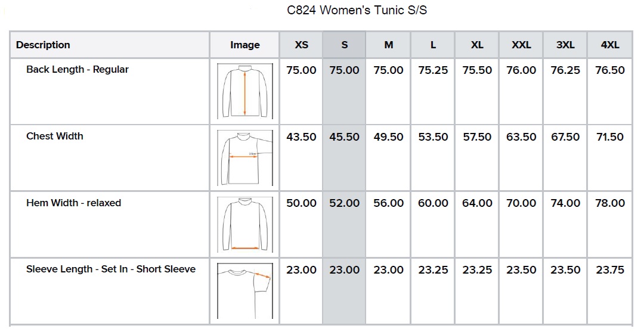This screenshot has width=644, height=335.
Task: Click the 4XL Chest Width value 71.50
Action: (x=610, y=137)
